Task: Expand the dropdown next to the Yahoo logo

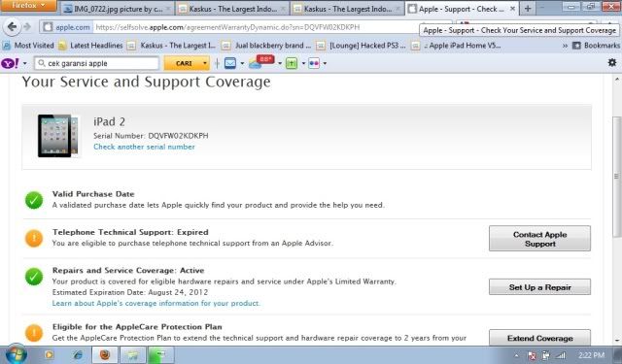Action: (x=25, y=63)
